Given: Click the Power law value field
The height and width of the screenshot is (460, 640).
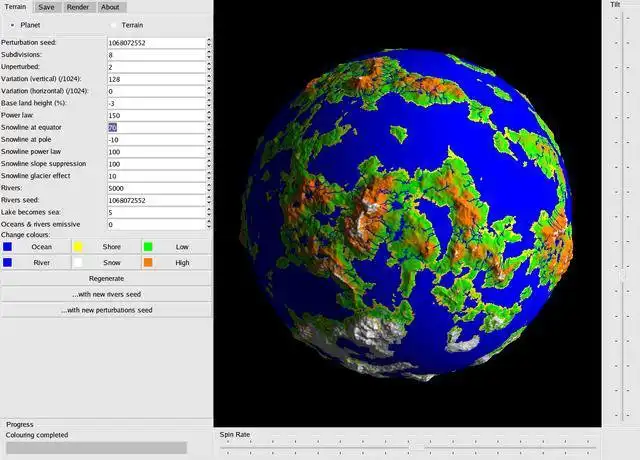Looking at the screenshot, I should pos(157,116).
